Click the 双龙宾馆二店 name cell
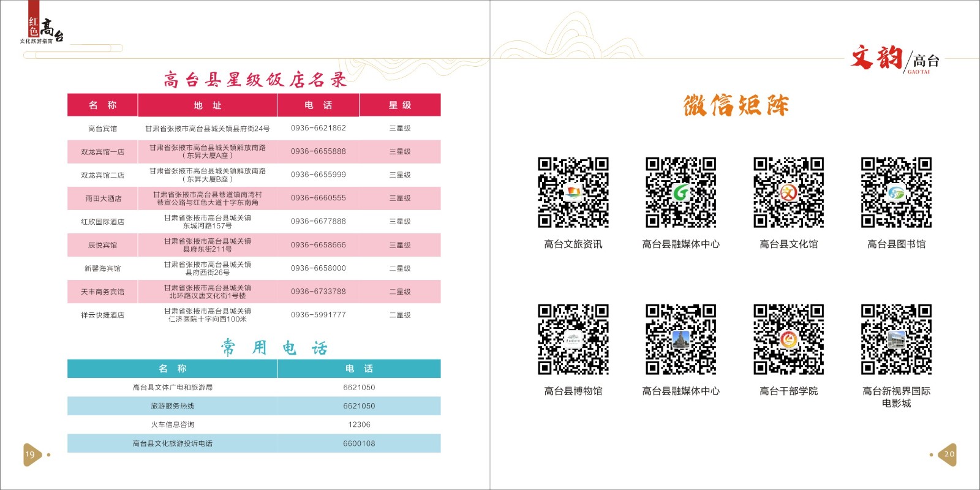Screen dimensions: 980x490 [102, 175]
